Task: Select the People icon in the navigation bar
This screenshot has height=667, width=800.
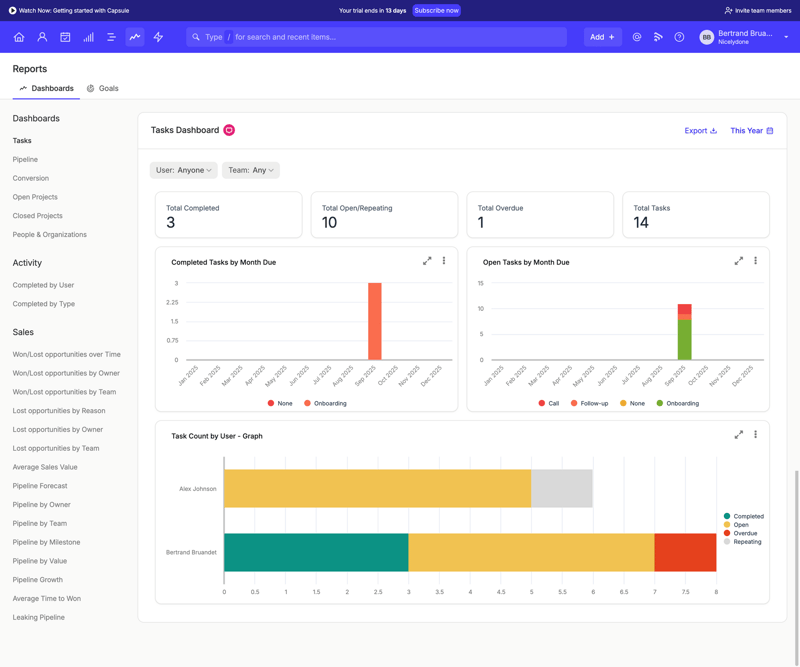Action: pos(42,37)
